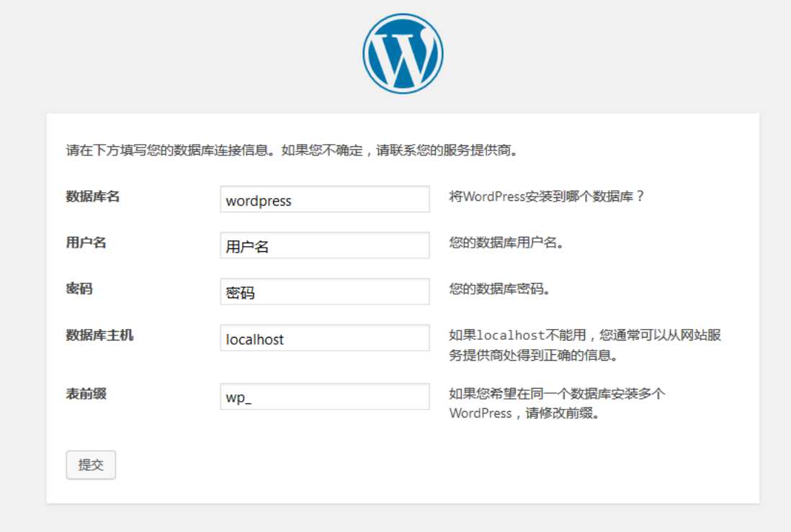
Task: Focus the 表前缀 field showing wp_
Action: tap(325, 397)
